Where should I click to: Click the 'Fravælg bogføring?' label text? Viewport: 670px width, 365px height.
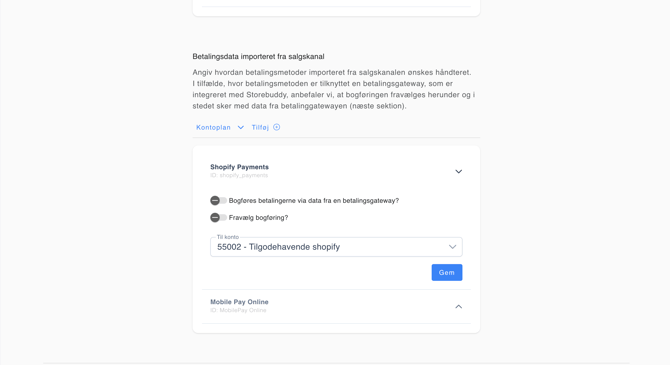tap(259, 218)
